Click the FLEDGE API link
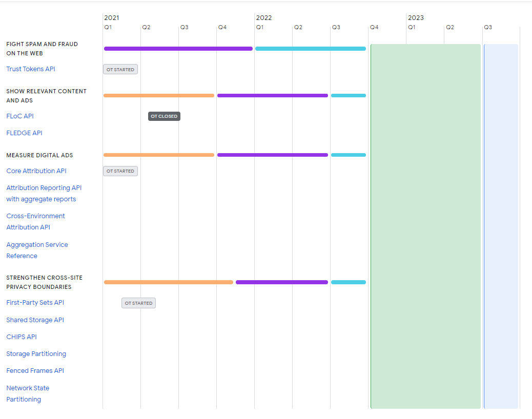Viewport: 532px width, 419px height. (24, 133)
